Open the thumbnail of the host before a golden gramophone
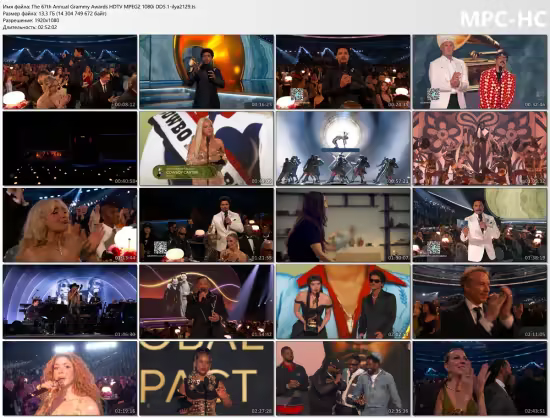The image size is (550, 418). (207, 72)
